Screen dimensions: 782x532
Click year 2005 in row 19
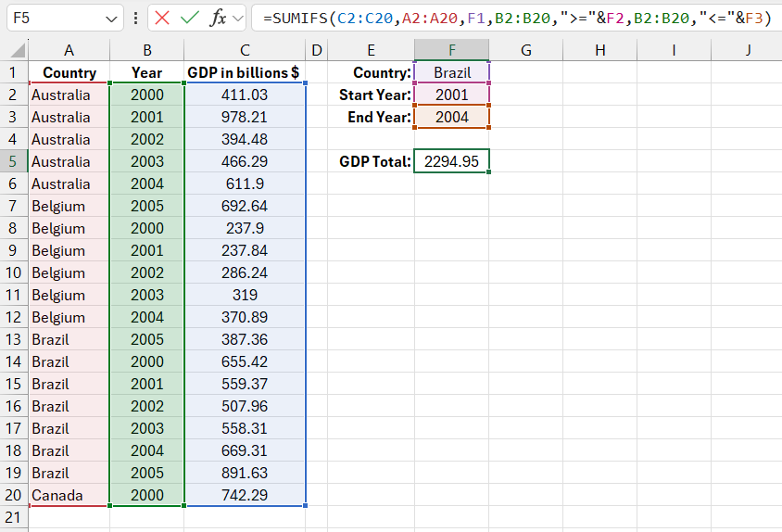[x=146, y=473]
